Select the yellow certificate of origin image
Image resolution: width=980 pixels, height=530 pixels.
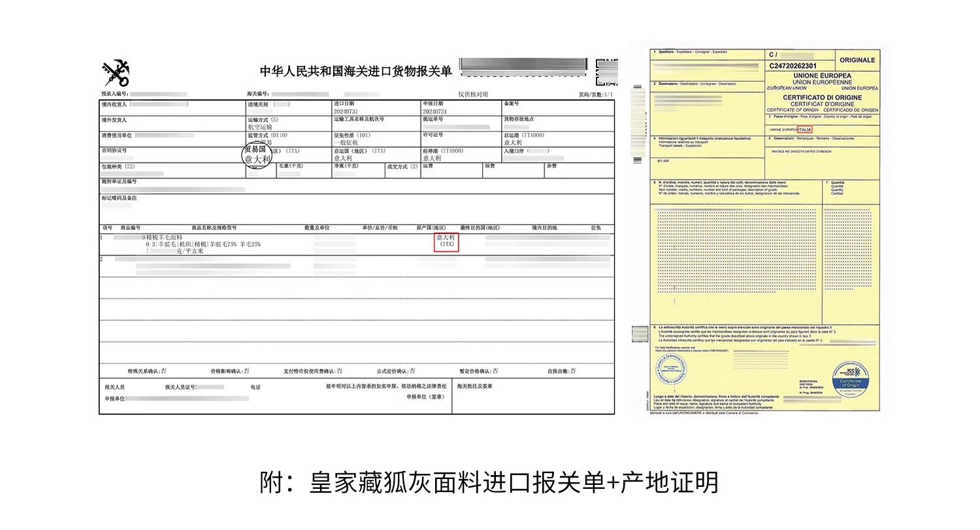[765, 229]
